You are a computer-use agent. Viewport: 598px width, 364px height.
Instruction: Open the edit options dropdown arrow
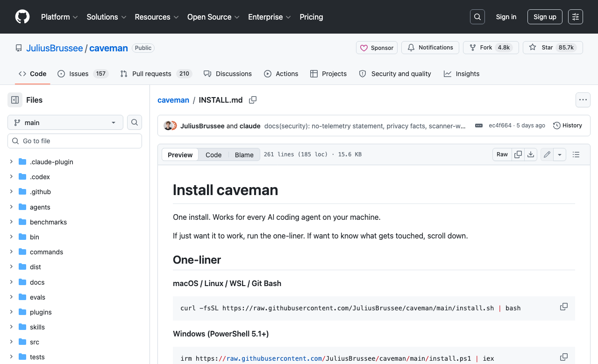(x=560, y=154)
